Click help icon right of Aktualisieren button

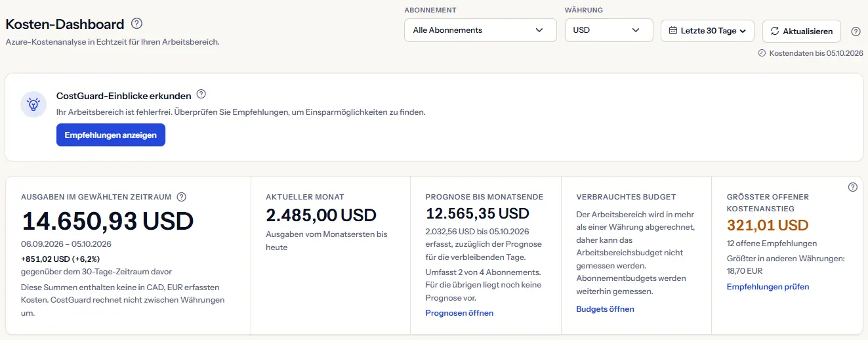click(x=856, y=32)
